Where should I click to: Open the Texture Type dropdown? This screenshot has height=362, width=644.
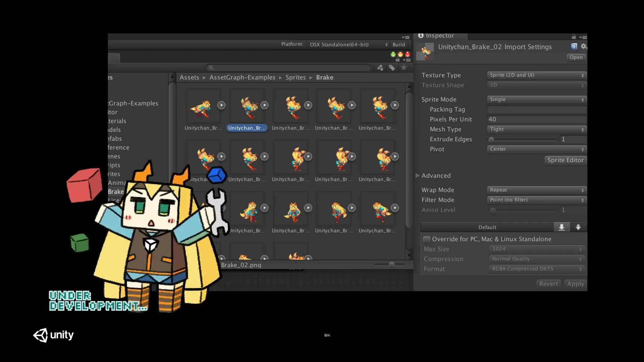536,75
